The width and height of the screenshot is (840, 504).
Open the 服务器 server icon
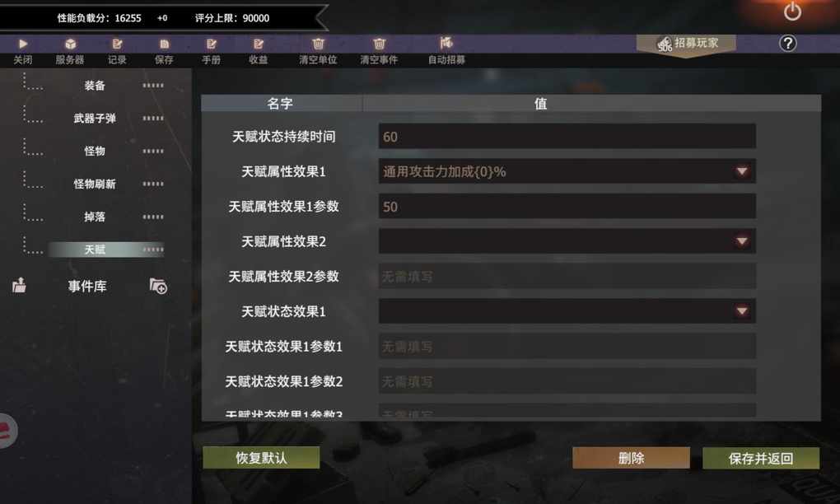pyautogui.click(x=70, y=44)
